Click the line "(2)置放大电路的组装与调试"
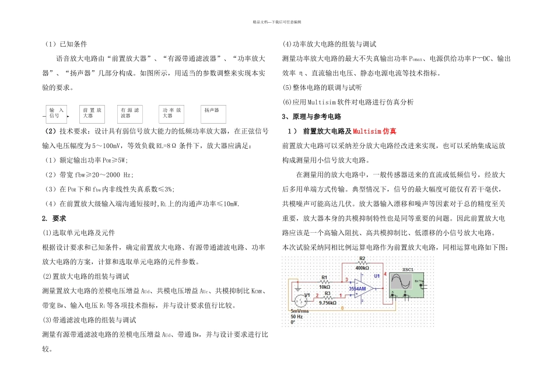This screenshot has width=554, height=392. tap(86, 276)
